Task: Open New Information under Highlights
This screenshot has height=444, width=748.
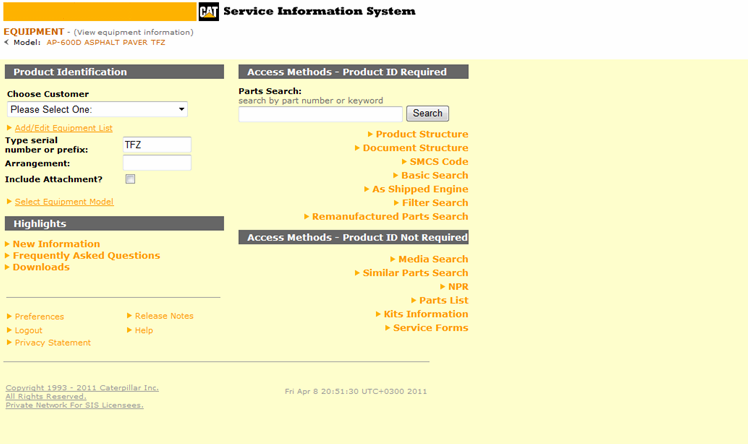Action: click(56, 244)
